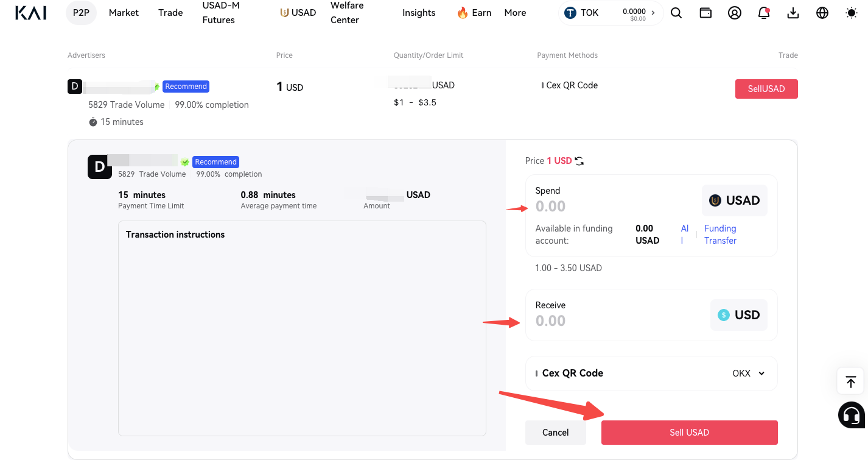Click '99.00% completion' in list row
This screenshot has width=868, height=460.
click(212, 105)
